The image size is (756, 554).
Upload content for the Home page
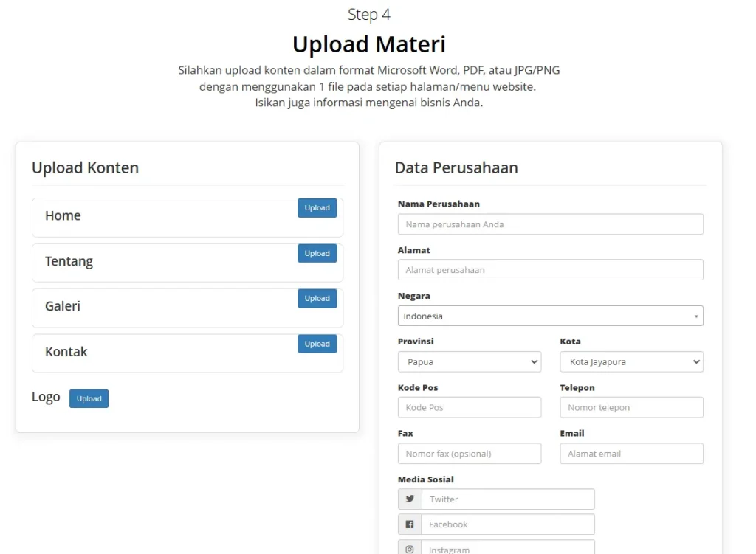coord(317,207)
